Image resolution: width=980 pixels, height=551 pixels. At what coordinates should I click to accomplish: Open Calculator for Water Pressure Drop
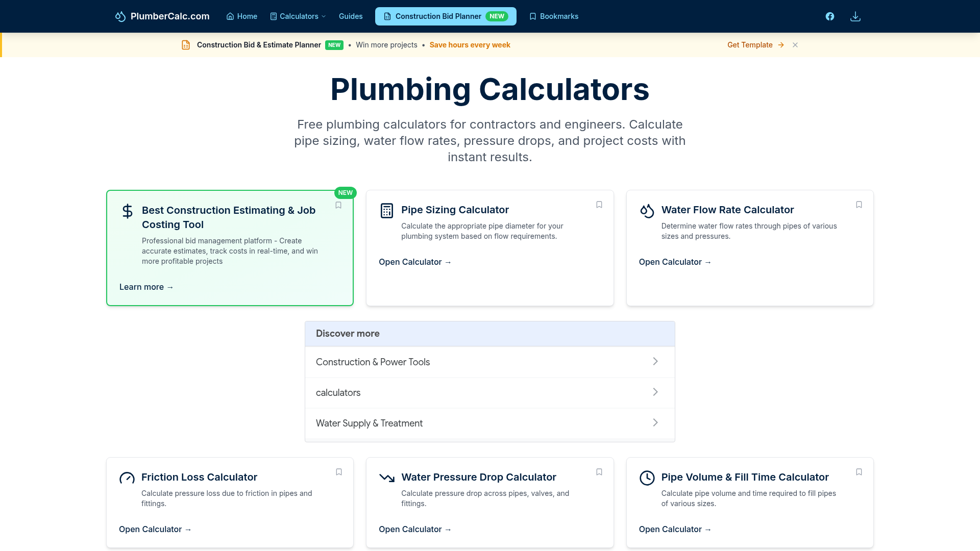coord(415,529)
